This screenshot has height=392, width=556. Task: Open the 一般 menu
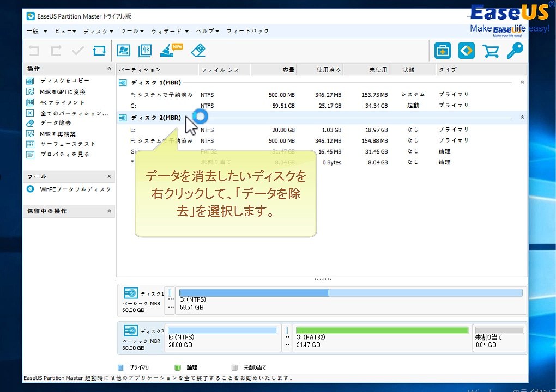(x=37, y=31)
